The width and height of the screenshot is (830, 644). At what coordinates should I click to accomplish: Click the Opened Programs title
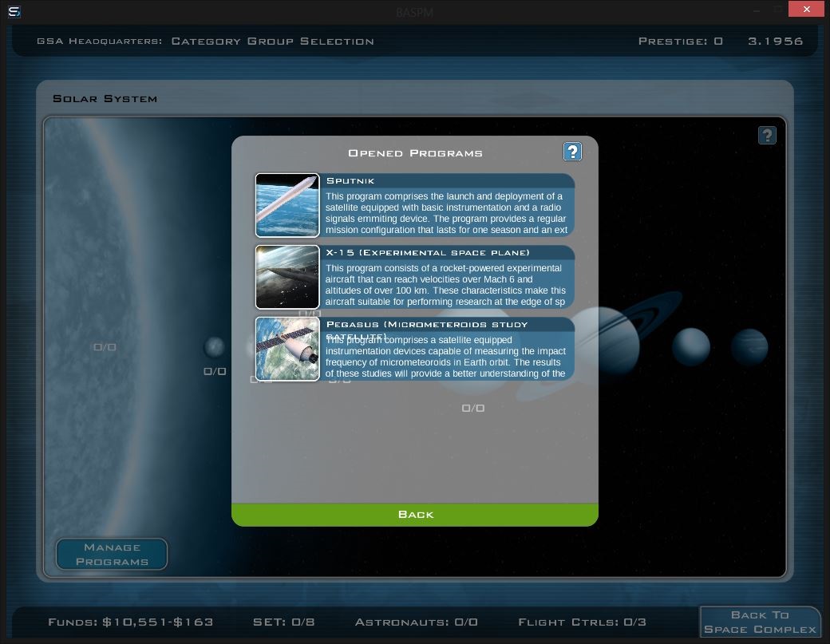[415, 153]
